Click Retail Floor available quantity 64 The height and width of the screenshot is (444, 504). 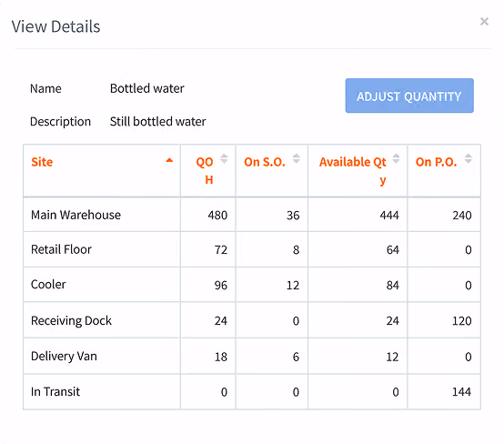[x=393, y=250]
